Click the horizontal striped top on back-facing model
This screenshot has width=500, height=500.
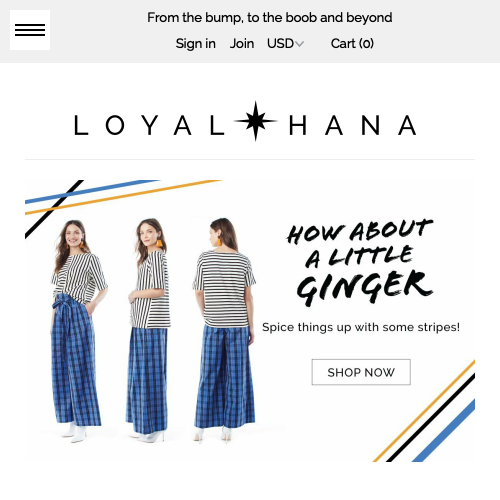pyautogui.click(x=224, y=289)
